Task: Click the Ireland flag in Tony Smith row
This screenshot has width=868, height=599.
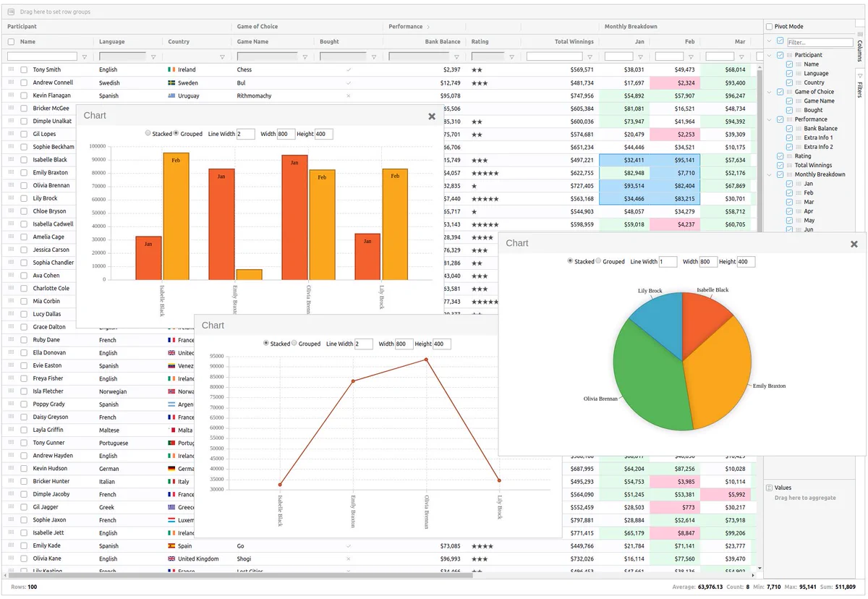Action: (x=171, y=69)
